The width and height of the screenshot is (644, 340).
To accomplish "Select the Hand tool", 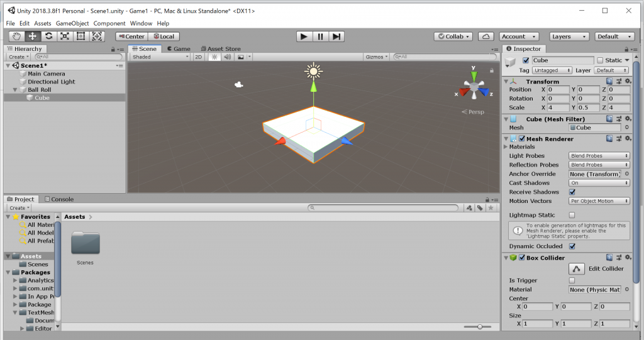I will pos(16,36).
